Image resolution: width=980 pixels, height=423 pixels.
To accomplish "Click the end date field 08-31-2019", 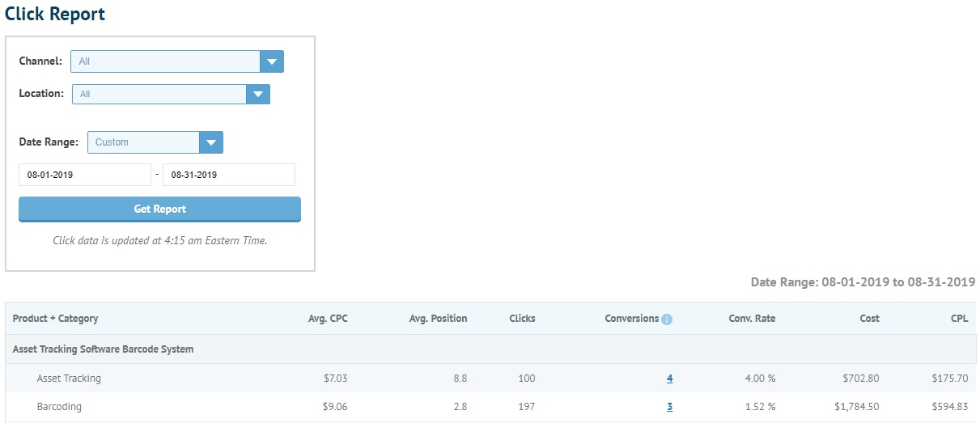I will coord(229,175).
